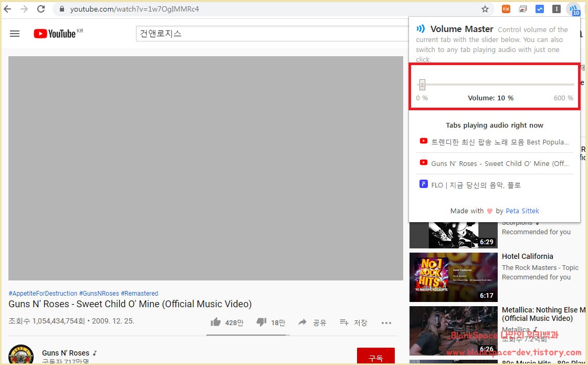Open the #AppetiteForDestruction hashtag
This screenshot has height=365, width=588.
coord(43,294)
